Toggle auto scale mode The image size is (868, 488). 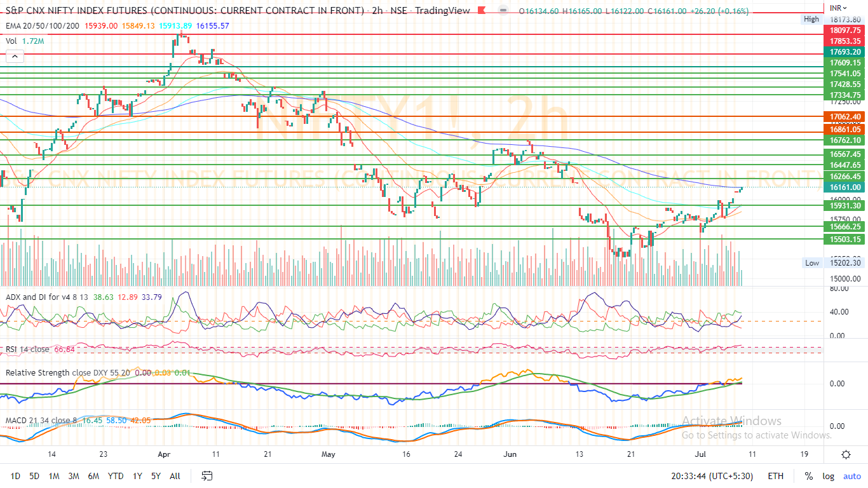(x=851, y=476)
